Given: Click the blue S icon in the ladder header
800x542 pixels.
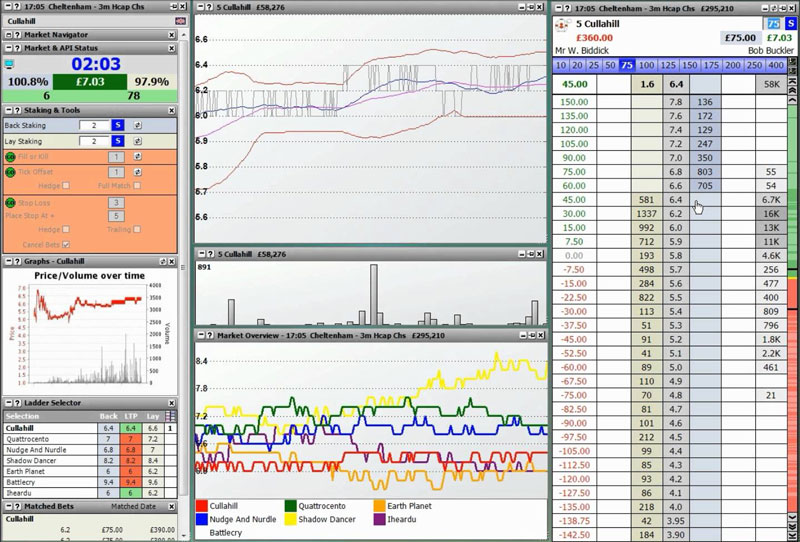Looking at the screenshot, I should [790, 23].
